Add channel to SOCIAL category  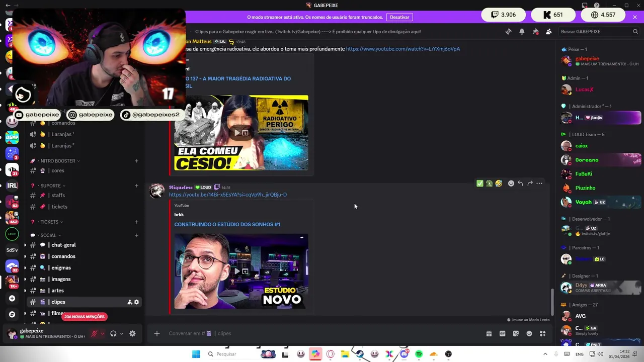tap(136, 235)
